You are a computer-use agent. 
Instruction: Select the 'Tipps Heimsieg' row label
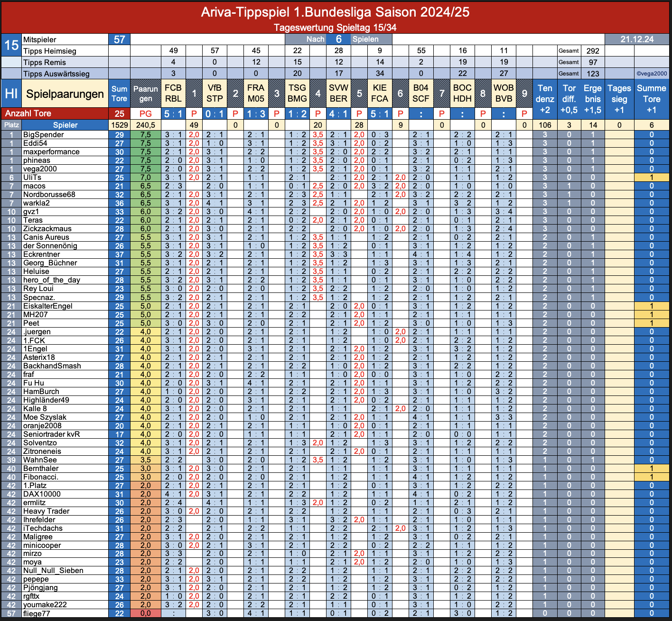click(x=65, y=51)
